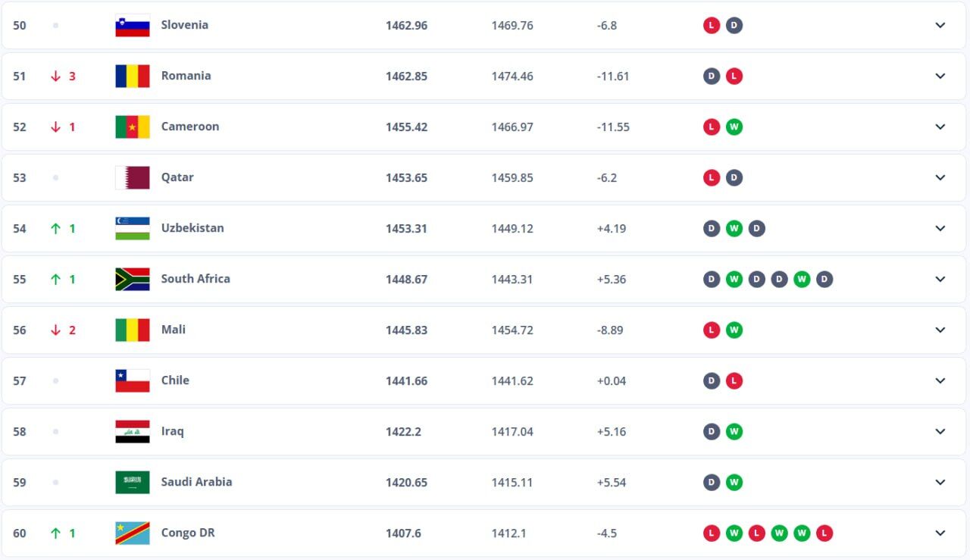
Task: Click Romania's red down-arrow rank change icon
Action: point(55,76)
